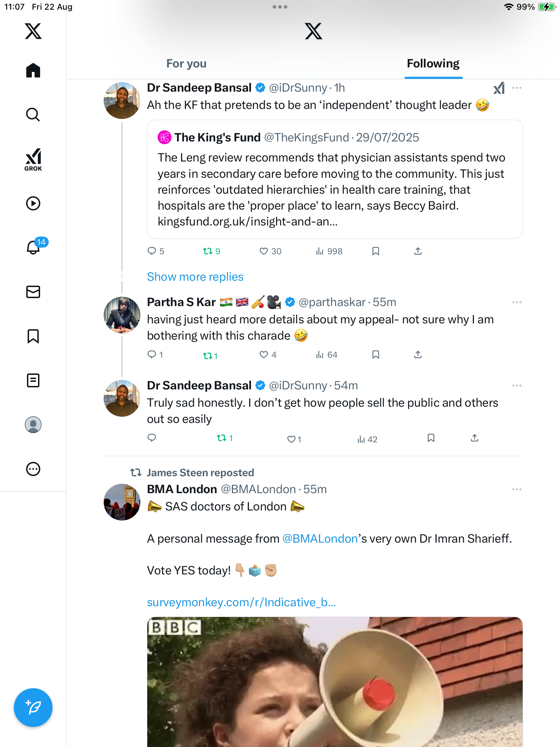Open Grok from the sidebar

click(33, 159)
